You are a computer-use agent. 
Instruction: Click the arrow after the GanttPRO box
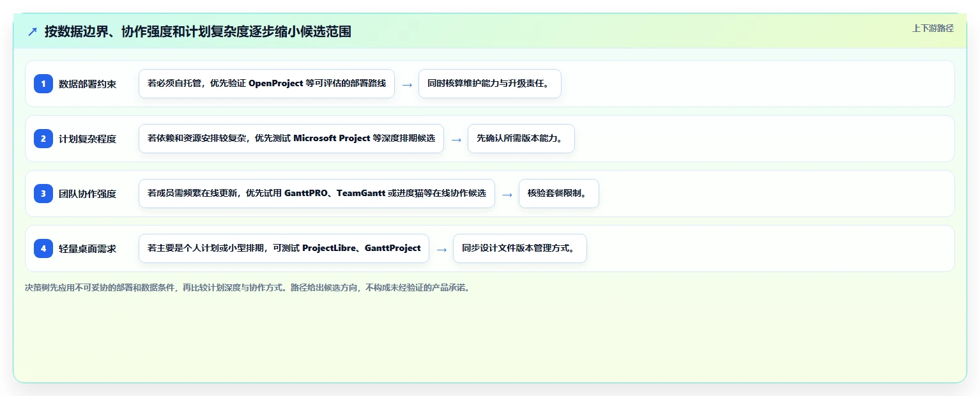pos(507,194)
